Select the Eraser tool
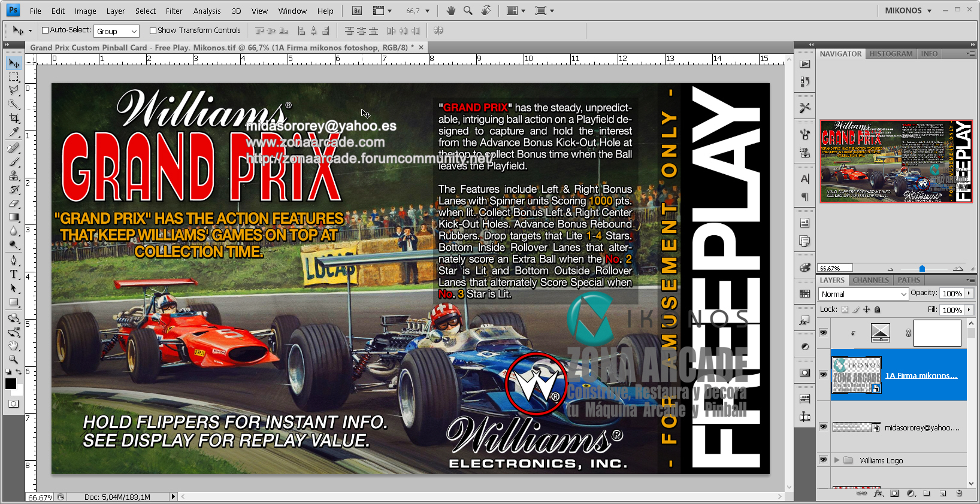The image size is (980, 504). (x=13, y=203)
